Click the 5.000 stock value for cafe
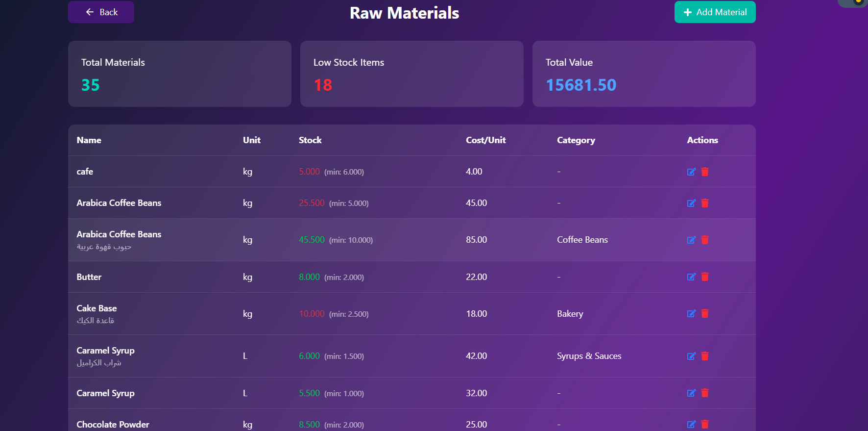868x431 pixels. 310,172
